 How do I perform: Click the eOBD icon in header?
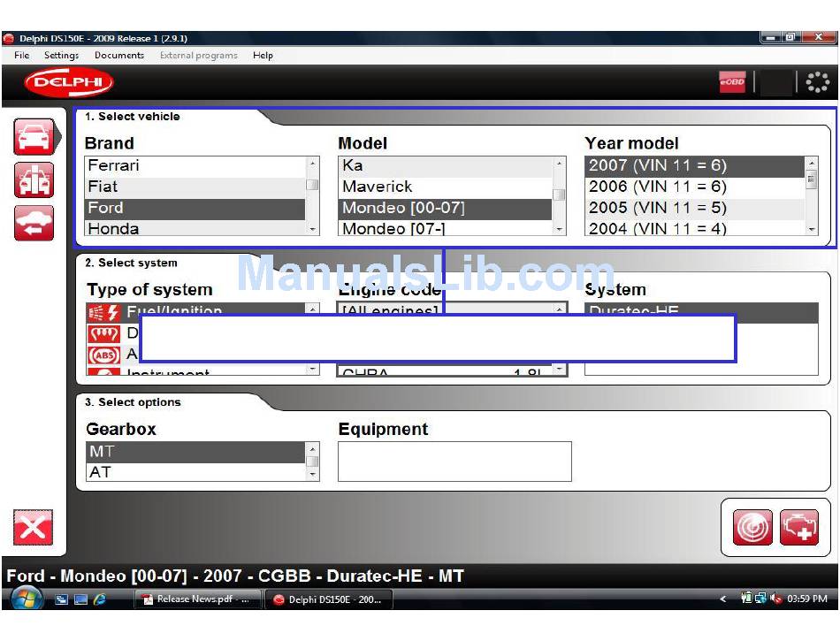(x=732, y=82)
